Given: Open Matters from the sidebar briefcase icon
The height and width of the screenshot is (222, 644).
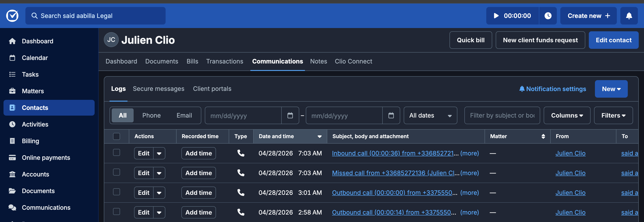Looking at the screenshot, I should (x=12, y=91).
